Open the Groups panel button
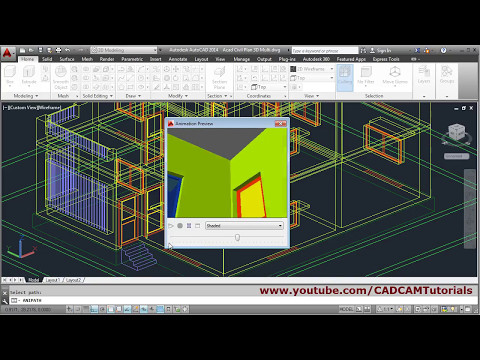Screen dimensions: 480x360 (x=447, y=75)
